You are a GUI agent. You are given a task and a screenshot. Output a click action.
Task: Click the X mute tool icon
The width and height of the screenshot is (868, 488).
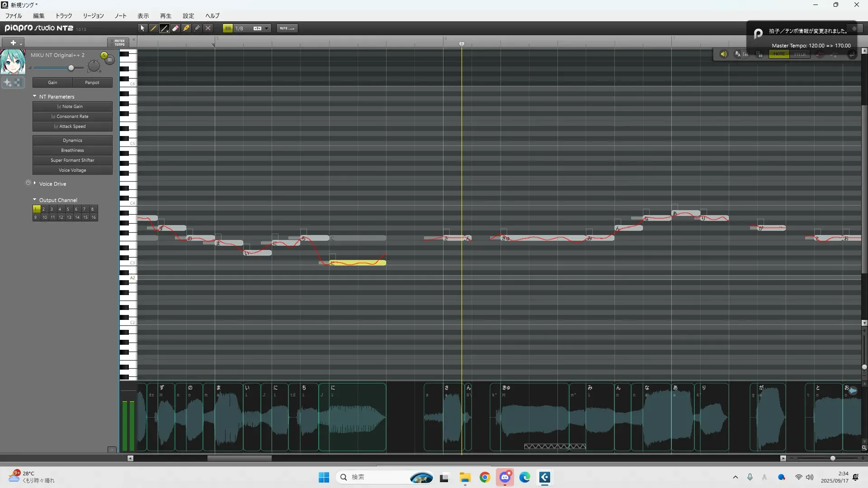click(x=208, y=28)
